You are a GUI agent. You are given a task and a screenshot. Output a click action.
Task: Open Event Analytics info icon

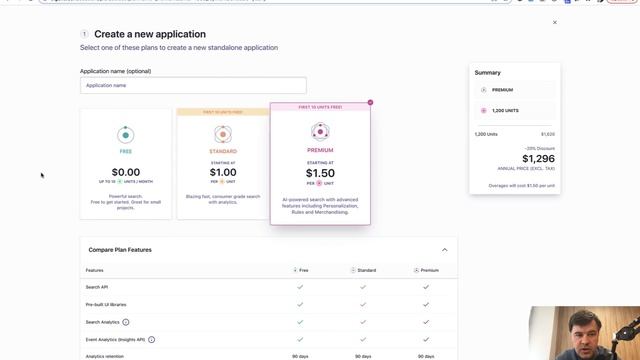(151, 340)
